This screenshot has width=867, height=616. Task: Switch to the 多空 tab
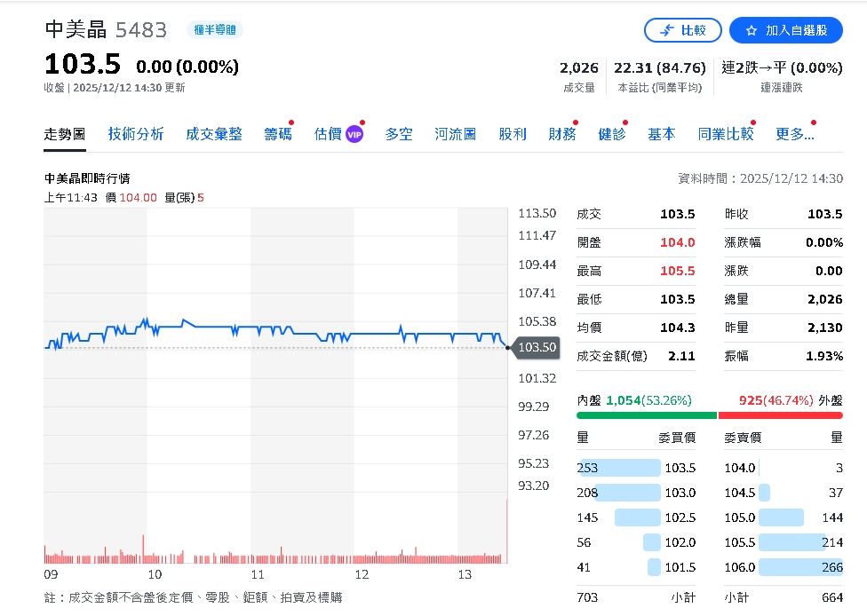[x=398, y=133]
